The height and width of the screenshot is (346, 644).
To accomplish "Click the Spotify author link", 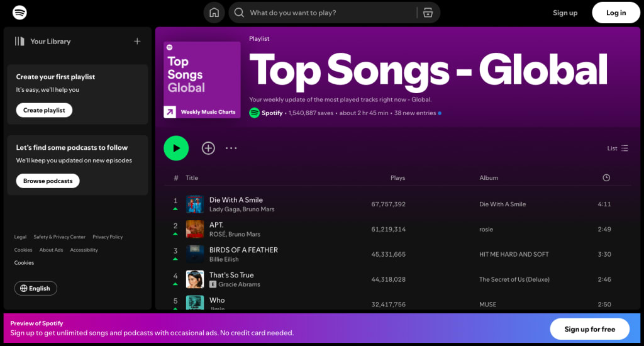I will [x=272, y=113].
